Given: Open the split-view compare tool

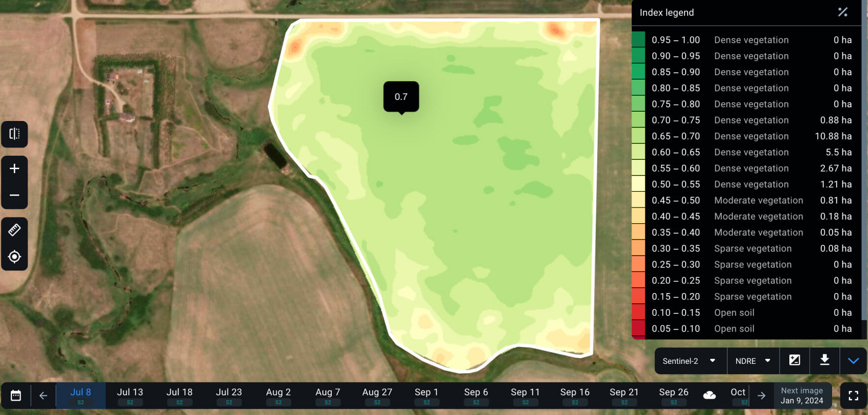Looking at the screenshot, I should 14,134.
